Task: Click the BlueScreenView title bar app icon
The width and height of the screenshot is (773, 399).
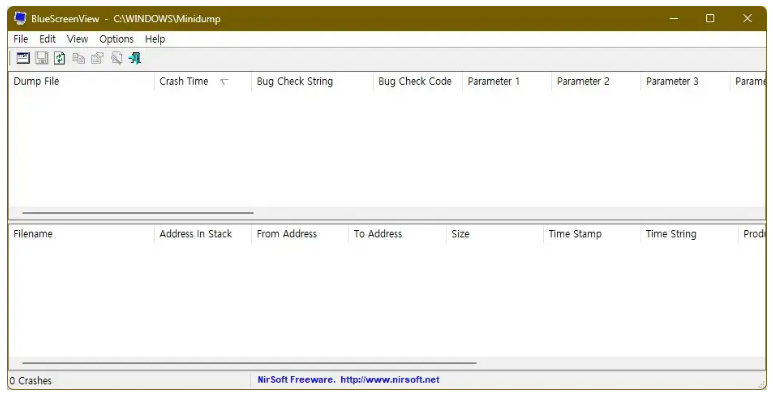Action: tap(20, 18)
